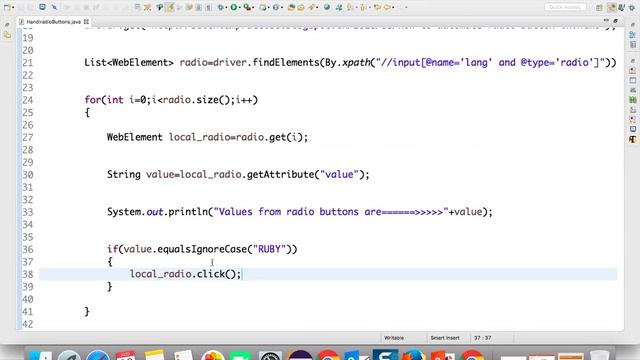Click the 37 : 37 cursor position status
The width and height of the screenshot is (640, 360).
tap(483, 338)
